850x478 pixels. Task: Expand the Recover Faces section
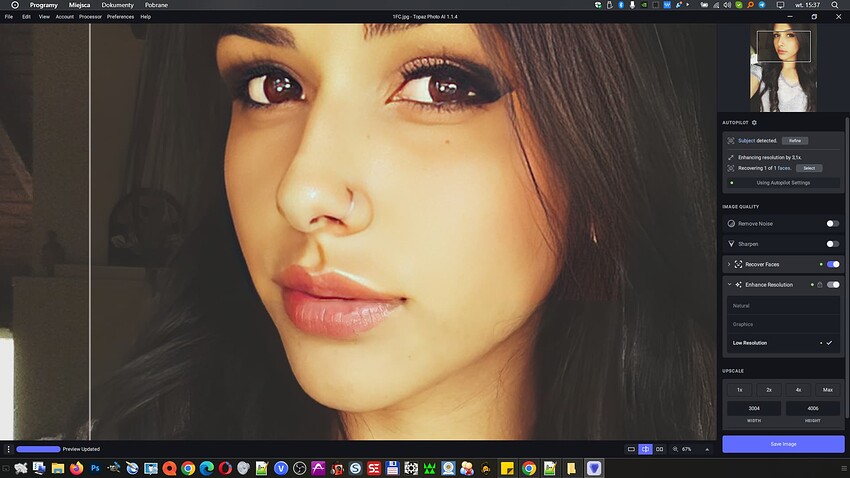pyautogui.click(x=729, y=264)
